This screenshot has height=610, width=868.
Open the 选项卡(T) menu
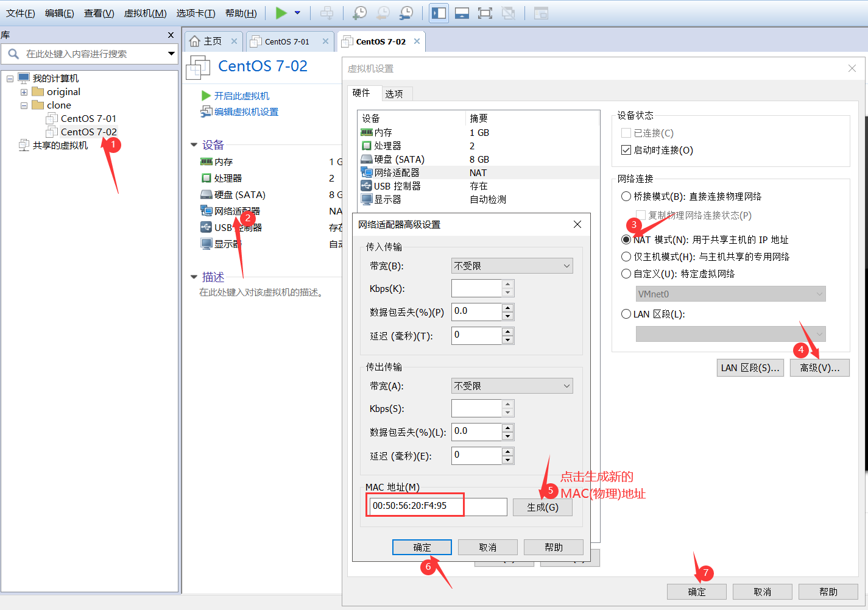(x=196, y=13)
